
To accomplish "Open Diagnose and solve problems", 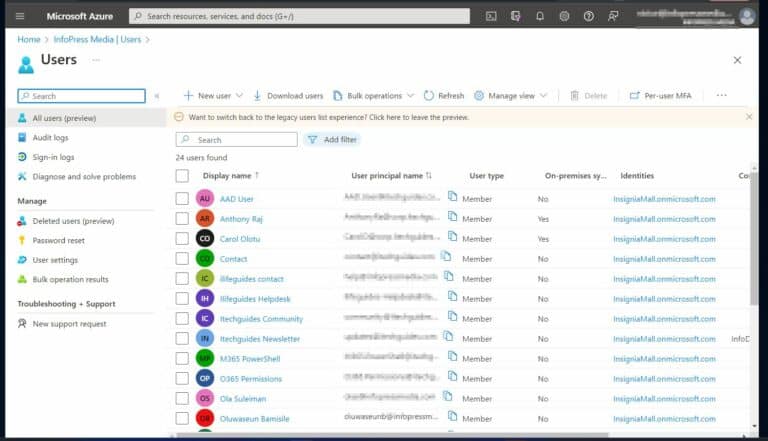I will pos(84,176).
